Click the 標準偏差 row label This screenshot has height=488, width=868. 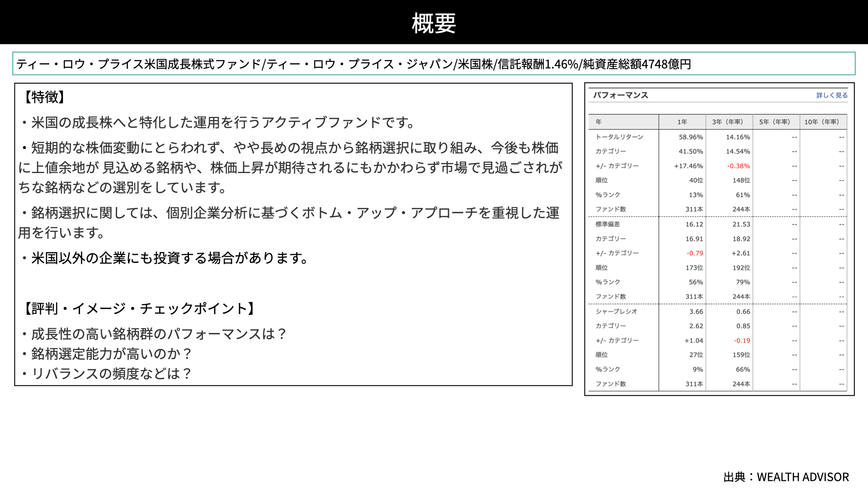[x=608, y=224]
